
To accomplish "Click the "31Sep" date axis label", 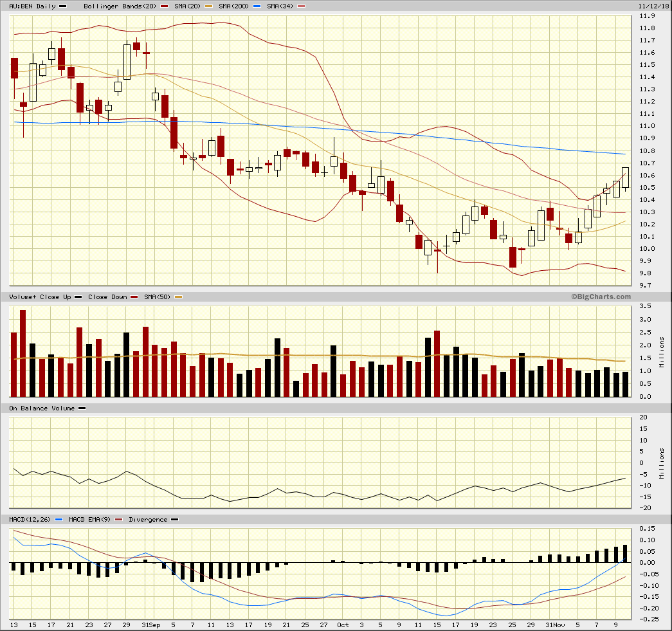I will pos(151,625).
